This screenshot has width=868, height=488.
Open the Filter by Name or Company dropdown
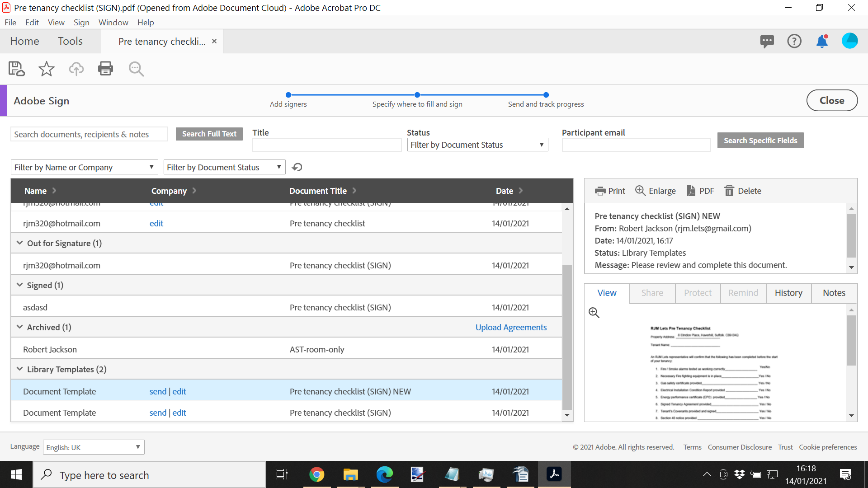pyautogui.click(x=84, y=167)
